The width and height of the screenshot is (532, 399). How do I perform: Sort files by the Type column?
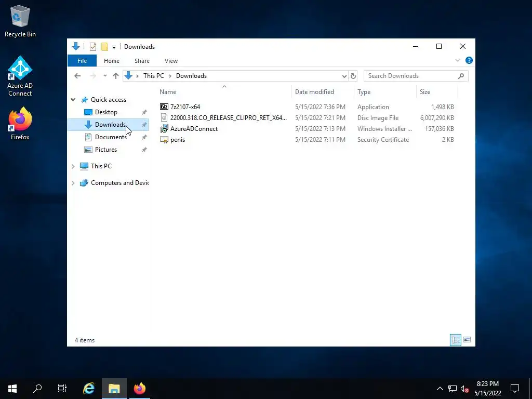[x=385, y=92]
